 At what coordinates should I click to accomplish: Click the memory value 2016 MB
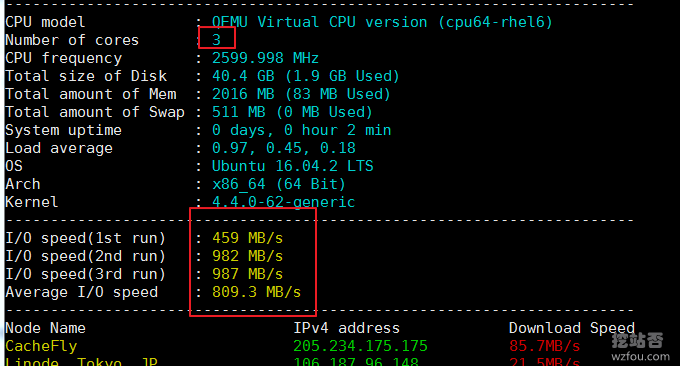click(243, 94)
